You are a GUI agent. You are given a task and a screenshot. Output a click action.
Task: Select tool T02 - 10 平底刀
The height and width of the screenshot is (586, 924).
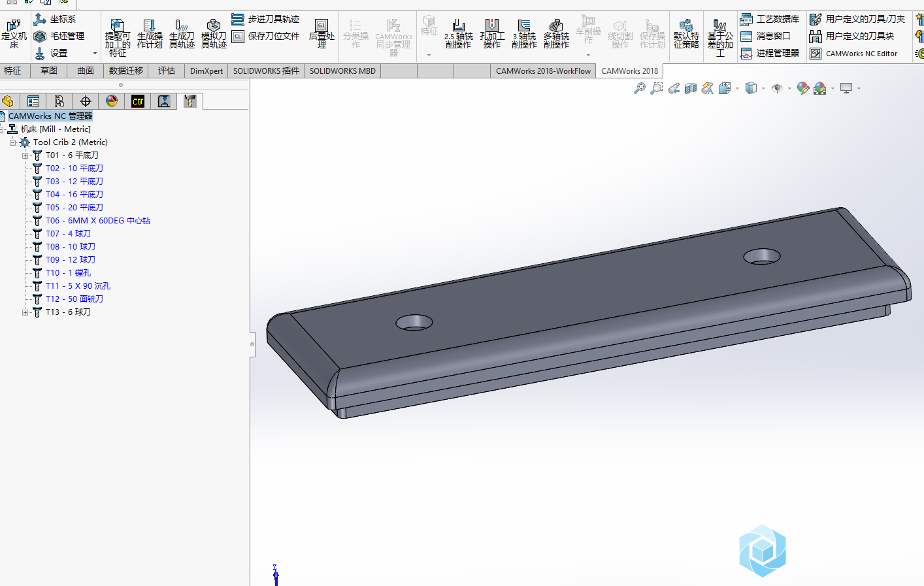pyautogui.click(x=74, y=168)
